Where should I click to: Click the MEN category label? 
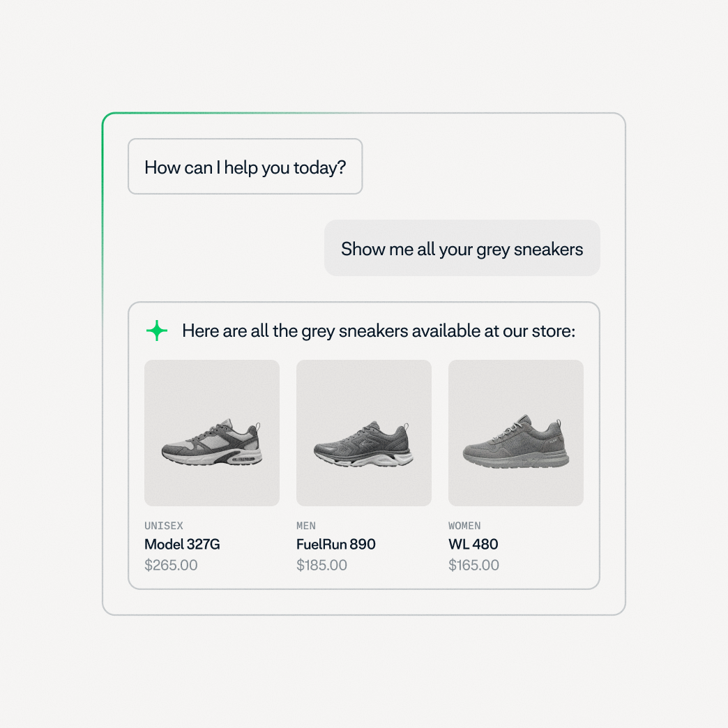(306, 526)
